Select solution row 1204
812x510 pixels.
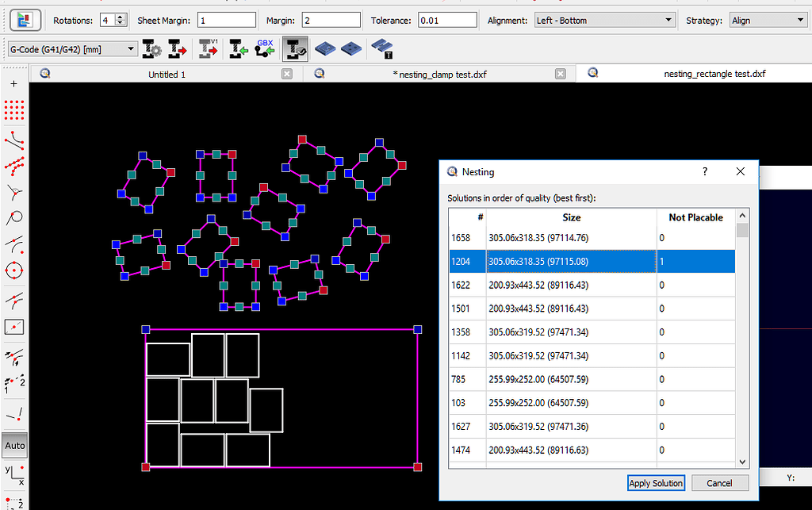(x=592, y=262)
